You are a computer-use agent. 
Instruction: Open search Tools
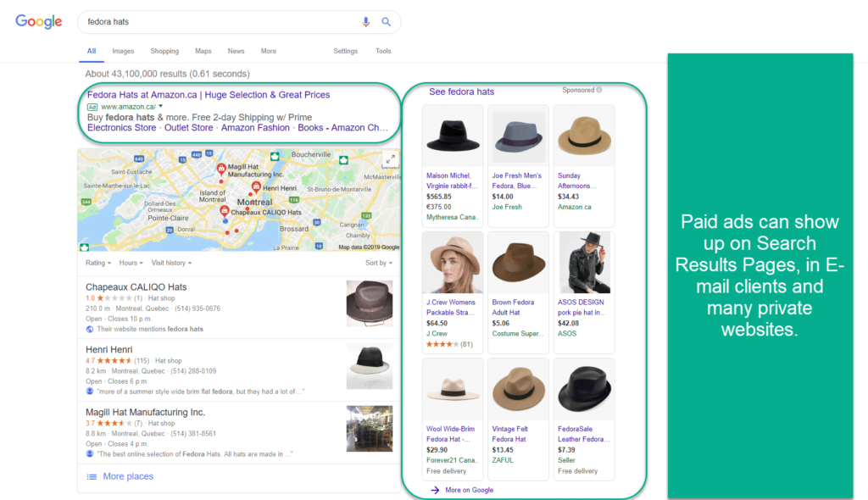click(383, 51)
